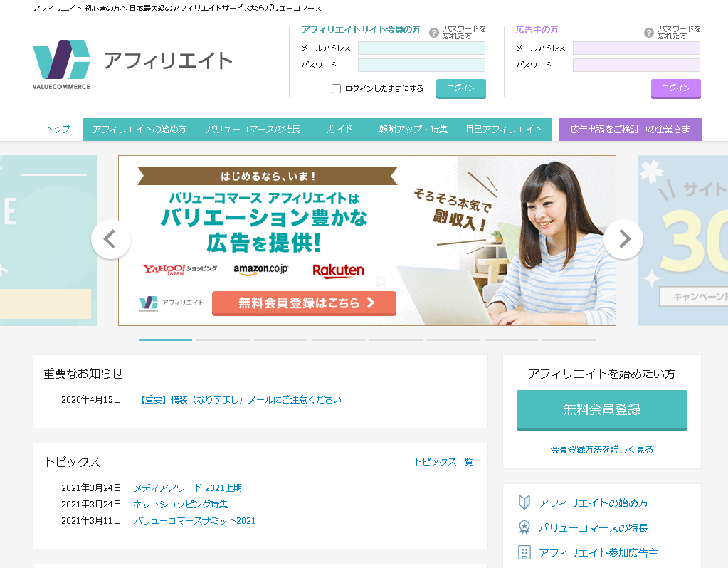728x568 pixels.
Task: Focus the advertiser パスワード input field
Action: (x=636, y=65)
